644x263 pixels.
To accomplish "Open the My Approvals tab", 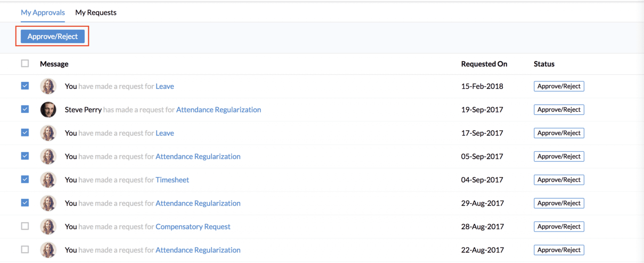I will [x=43, y=12].
